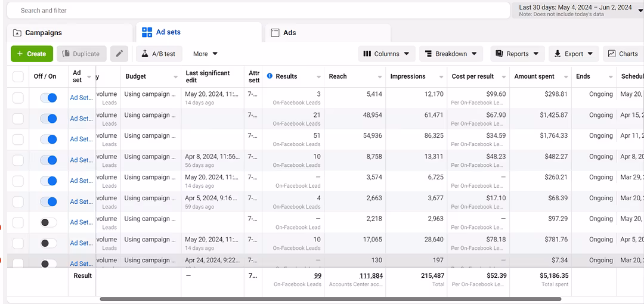This screenshot has width=644, height=304.
Task: Click the Duplicate button
Action: (81, 54)
